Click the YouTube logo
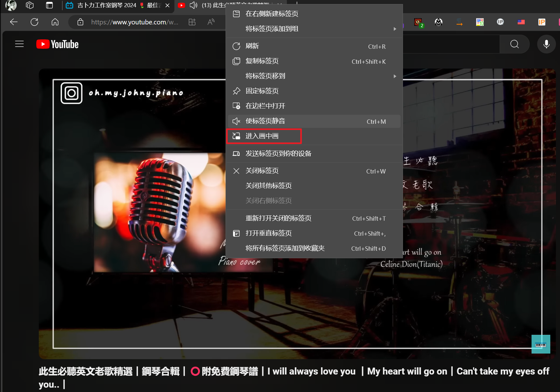This screenshot has height=392, width=560. (58, 44)
